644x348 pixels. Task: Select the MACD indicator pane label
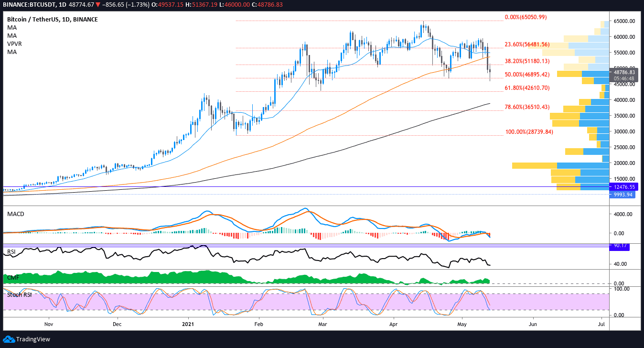tap(16, 214)
